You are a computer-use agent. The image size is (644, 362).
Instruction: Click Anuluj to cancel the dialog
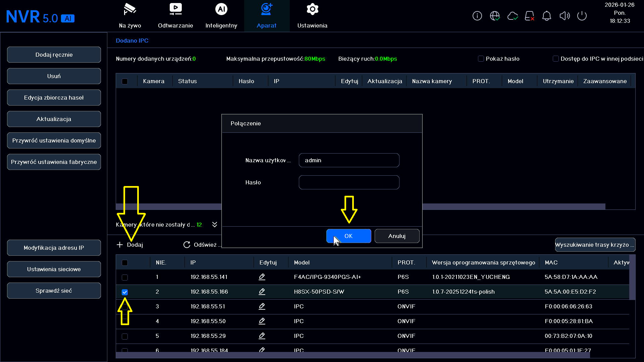click(397, 236)
